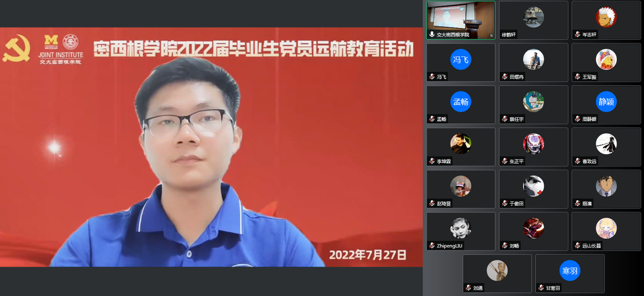This screenshot has width=644, height=296.
Task: Click the blonde anime girl avatar of 远山长暮
Action: tap(606, 228)
